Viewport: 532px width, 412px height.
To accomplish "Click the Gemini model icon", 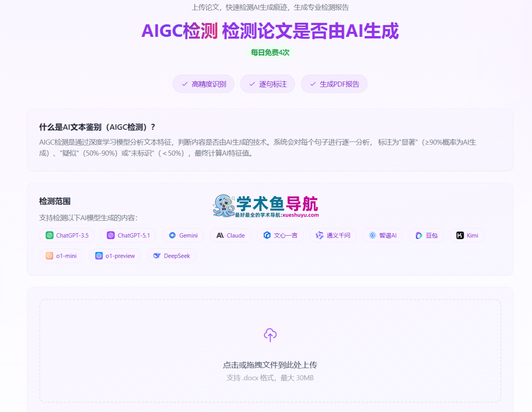I will click(x=172, y=235).
